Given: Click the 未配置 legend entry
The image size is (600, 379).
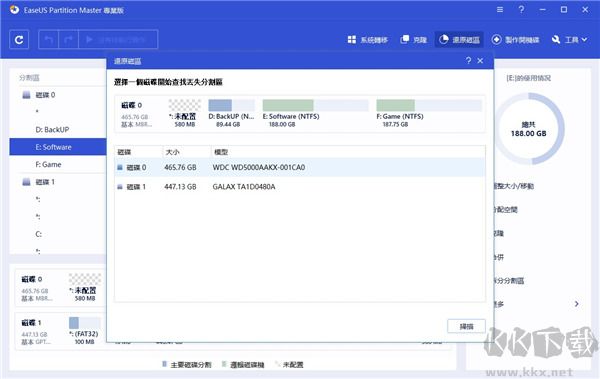Looking at the screenshot, I should click(289, 365).
